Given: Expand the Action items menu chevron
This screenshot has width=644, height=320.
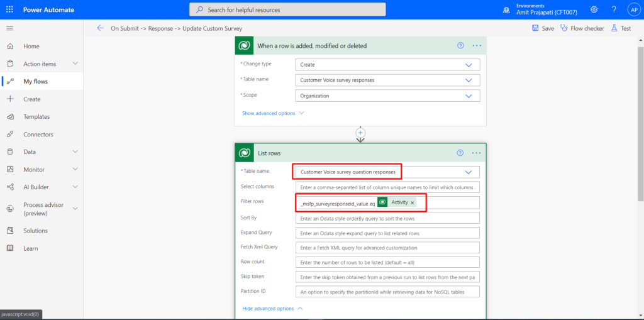Looking at the screenshot, I should [x=75, y=63].
